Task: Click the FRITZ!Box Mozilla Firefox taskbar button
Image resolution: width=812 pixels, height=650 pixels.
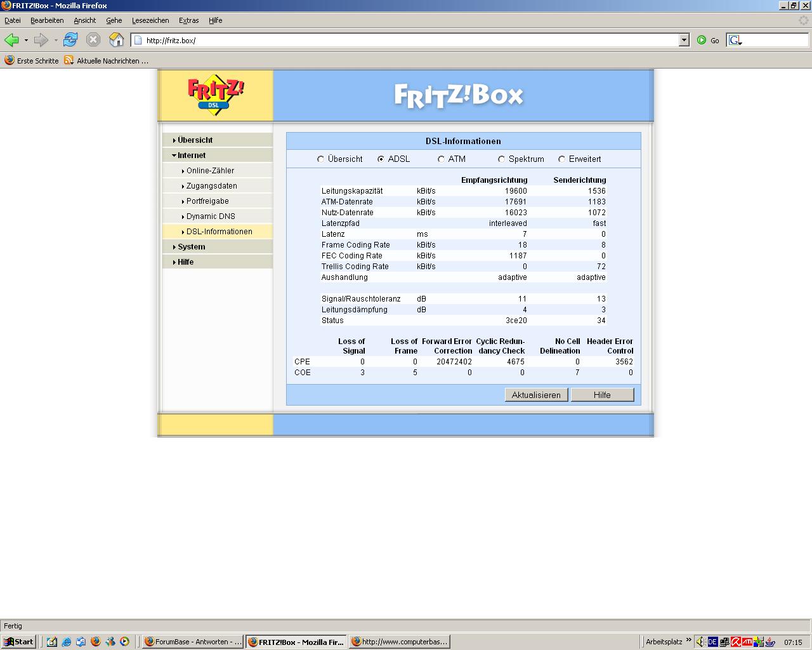Action: click(x=296, y=642)
